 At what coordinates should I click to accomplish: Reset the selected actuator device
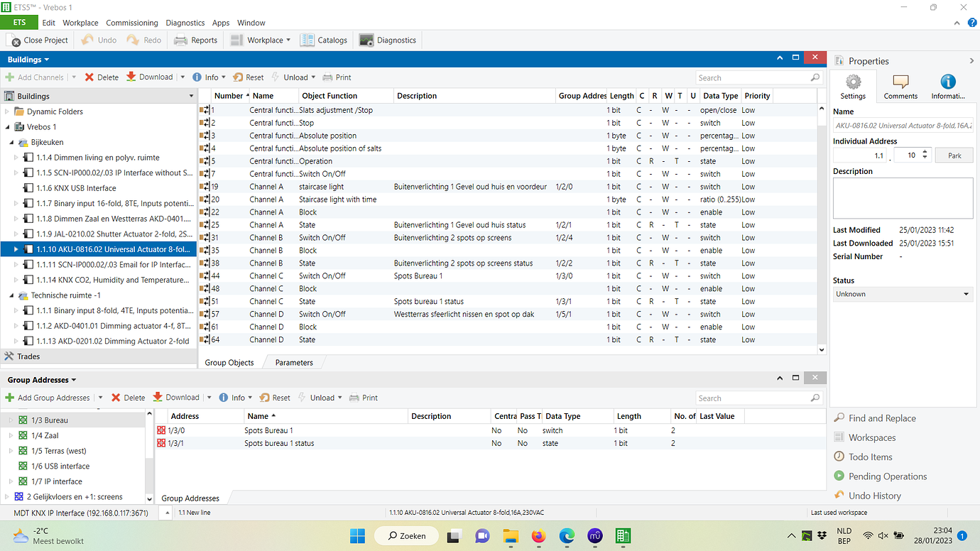(248, 77)
